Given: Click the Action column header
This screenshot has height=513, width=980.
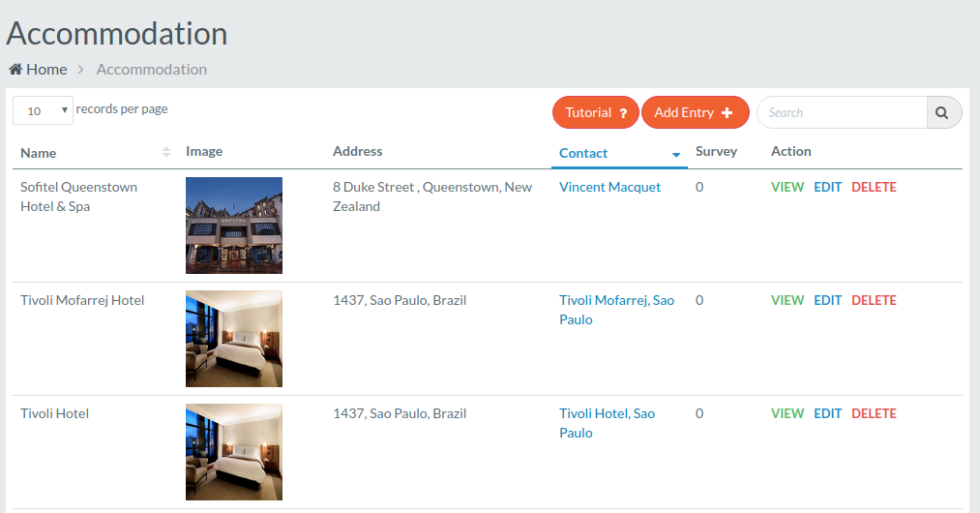Looking at the screenshot, I should pyautogui.click(x=790, y=151).
